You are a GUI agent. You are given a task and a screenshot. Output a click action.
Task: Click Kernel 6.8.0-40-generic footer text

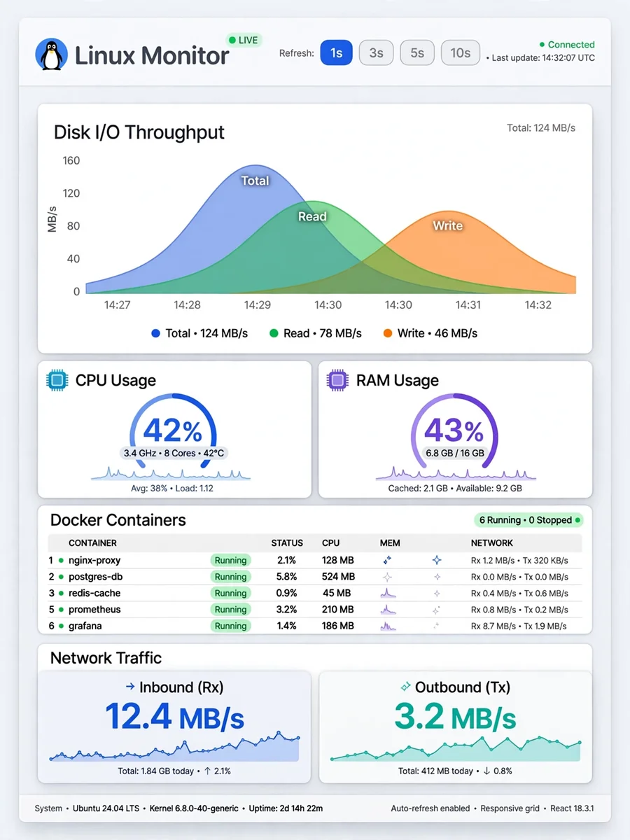[x=194, y=808]
